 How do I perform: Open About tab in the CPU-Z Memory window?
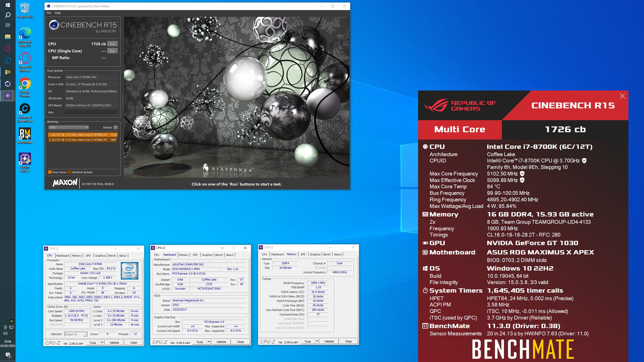tap(337, 254)
